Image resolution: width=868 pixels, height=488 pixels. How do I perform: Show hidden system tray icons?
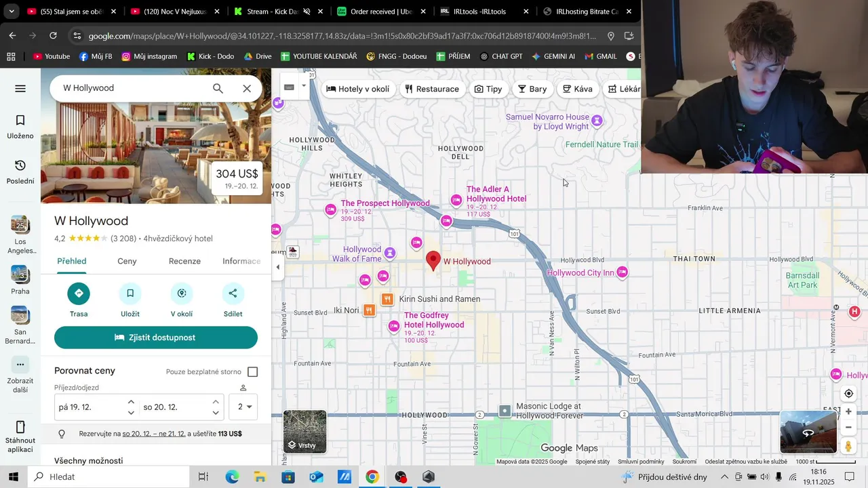(724, 477)
